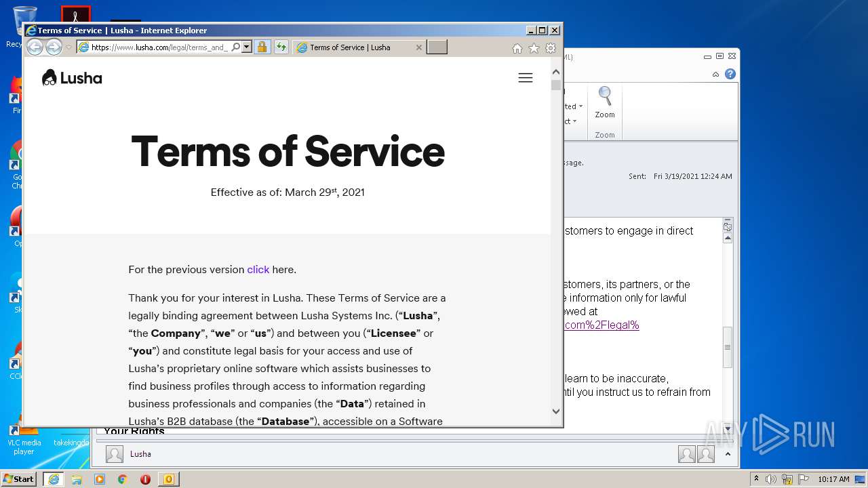Open recent pages dropdown beside forward arrow
The width and height of the screenshot is (868, 488).
point(68,47)
